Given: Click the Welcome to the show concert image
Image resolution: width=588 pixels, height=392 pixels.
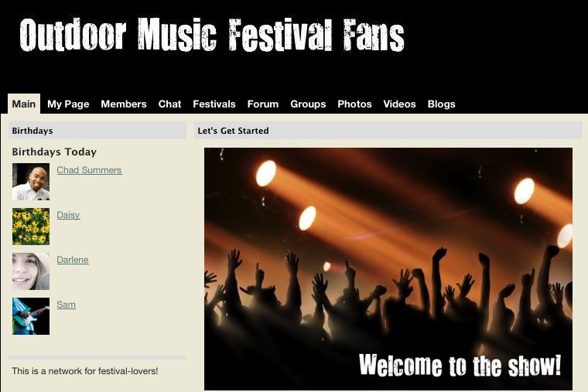Looking at the screenshot, I should coord(388,269).
